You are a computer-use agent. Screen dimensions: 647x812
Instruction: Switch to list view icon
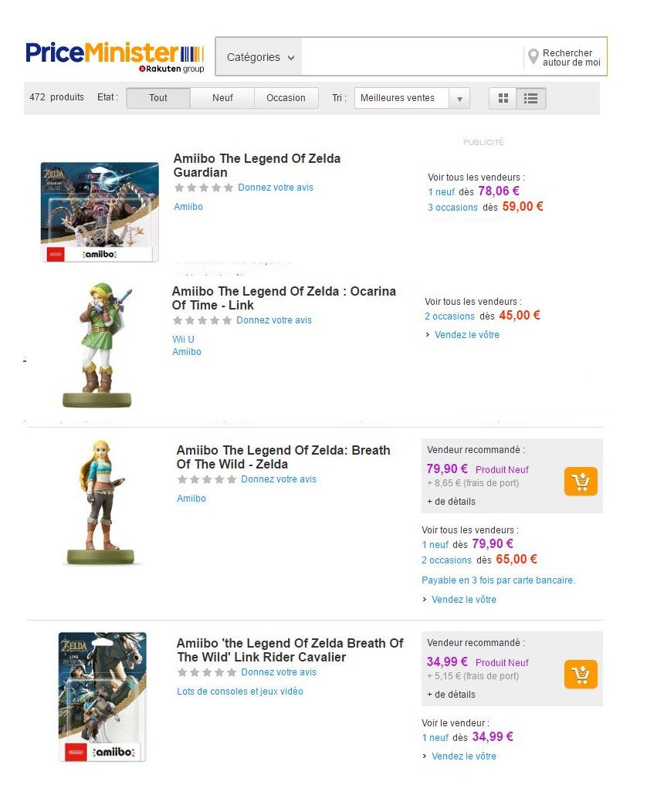[531, 98]
